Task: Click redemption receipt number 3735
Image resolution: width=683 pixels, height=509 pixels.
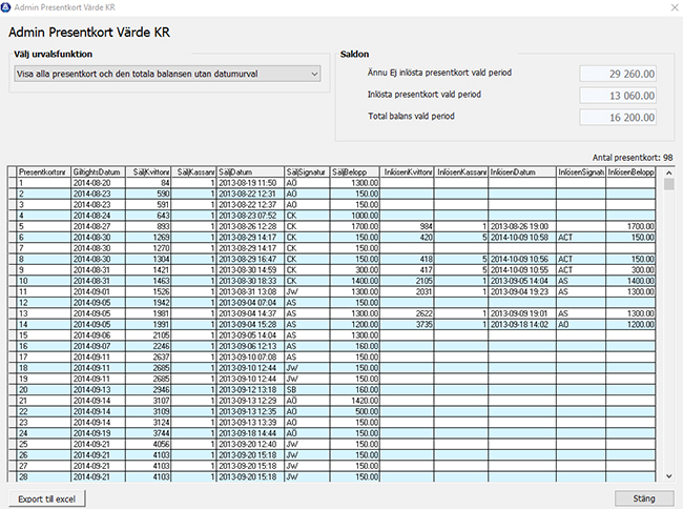Action: pyautogui.click(x=407, y=324)
